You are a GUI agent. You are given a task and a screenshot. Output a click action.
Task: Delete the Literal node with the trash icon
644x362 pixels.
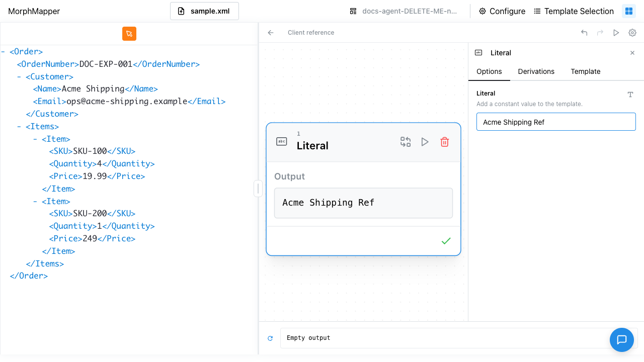tap(445, 142)
